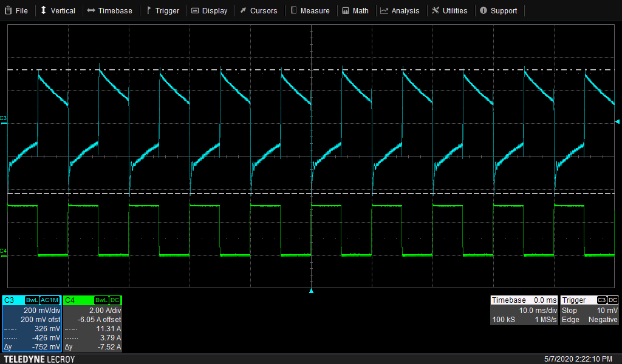Image resolution: width=622 pixels, height=364 pixels.
Task: Click the Display panel icon
Action: [194, 10]
